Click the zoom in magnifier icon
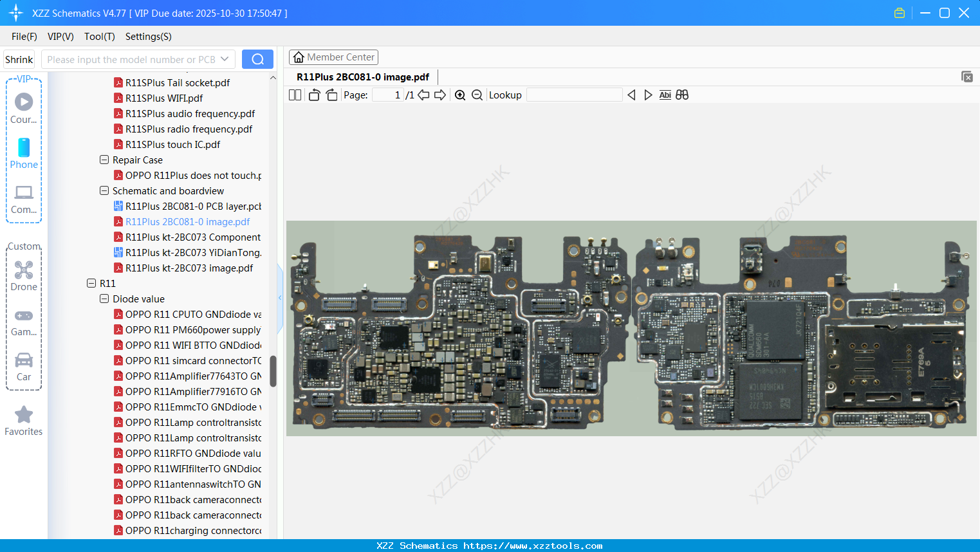980x552 pixels. (460, 95)
